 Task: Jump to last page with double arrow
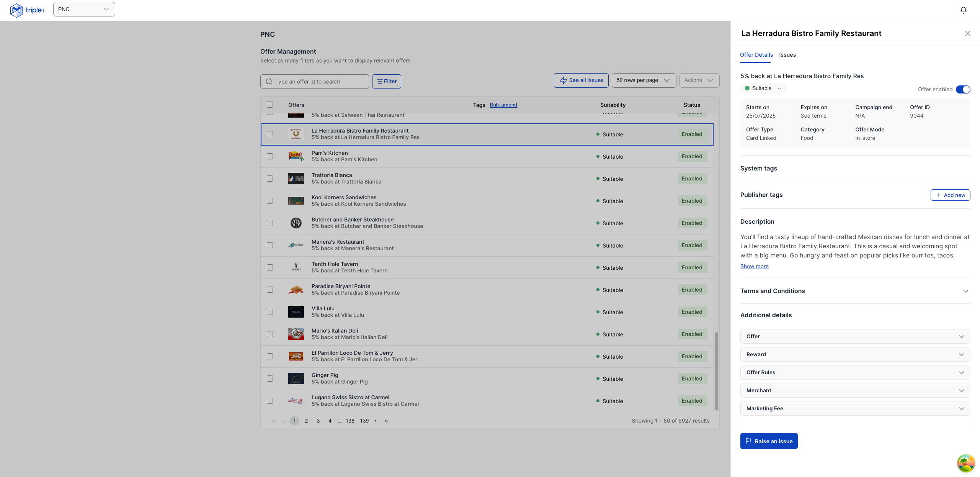point(386,421)
